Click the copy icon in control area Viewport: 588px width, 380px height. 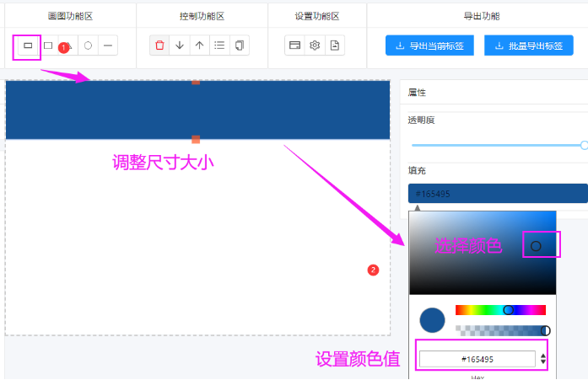240,45
